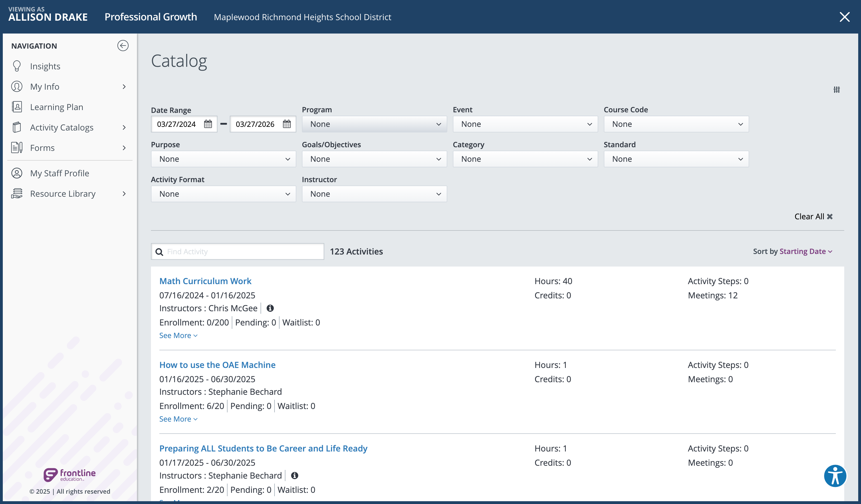Open the Standard dropdown
Screen dimensions: 861x504
pos(676,159)
